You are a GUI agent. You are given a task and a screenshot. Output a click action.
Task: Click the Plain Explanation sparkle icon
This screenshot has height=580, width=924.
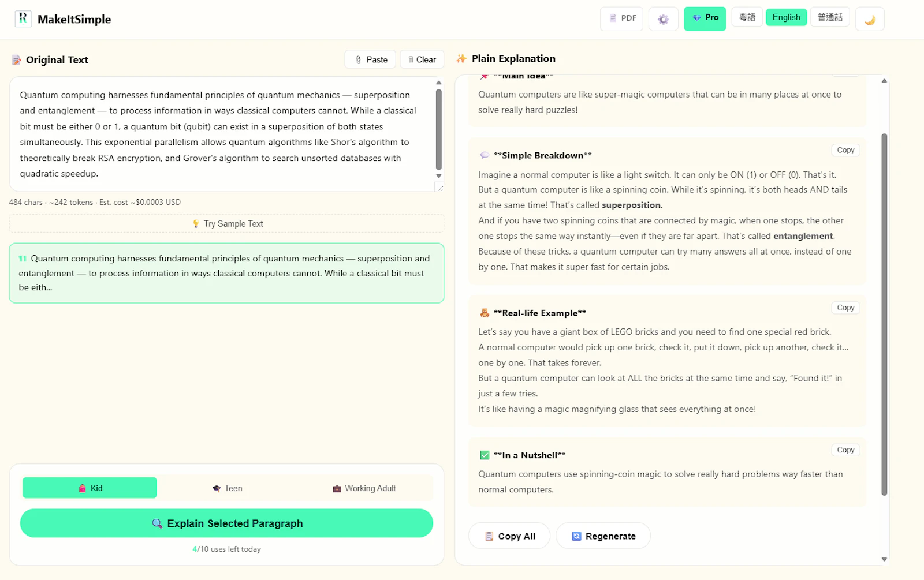point(461,58)
